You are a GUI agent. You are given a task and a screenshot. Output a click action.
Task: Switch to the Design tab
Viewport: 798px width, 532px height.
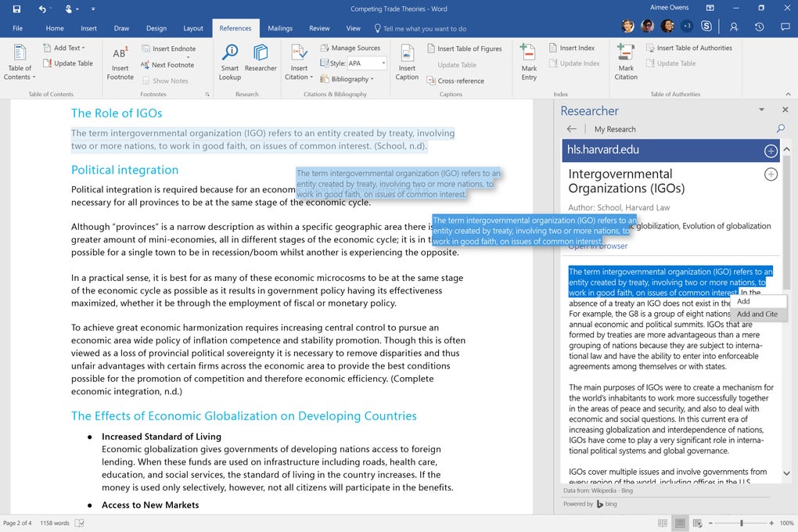(x=156, y=28)
